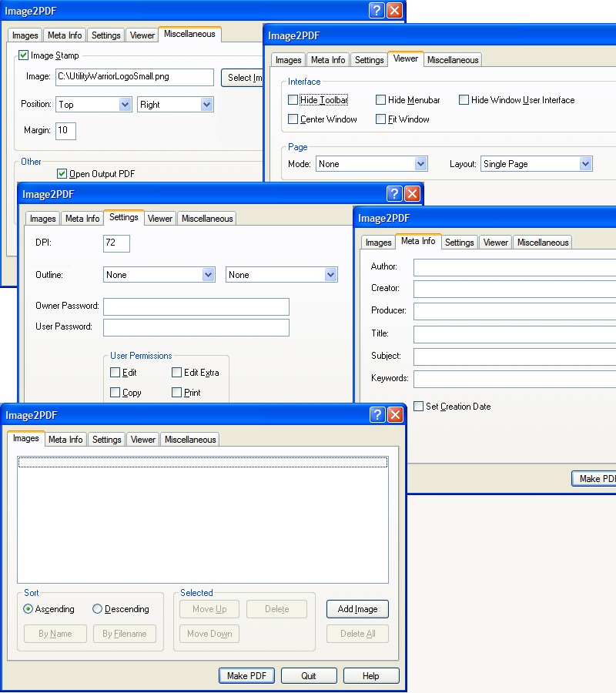This screenshot has width=616, height=693.
Task: Click the By Name sort button
Action: click(x=55, y=634)
